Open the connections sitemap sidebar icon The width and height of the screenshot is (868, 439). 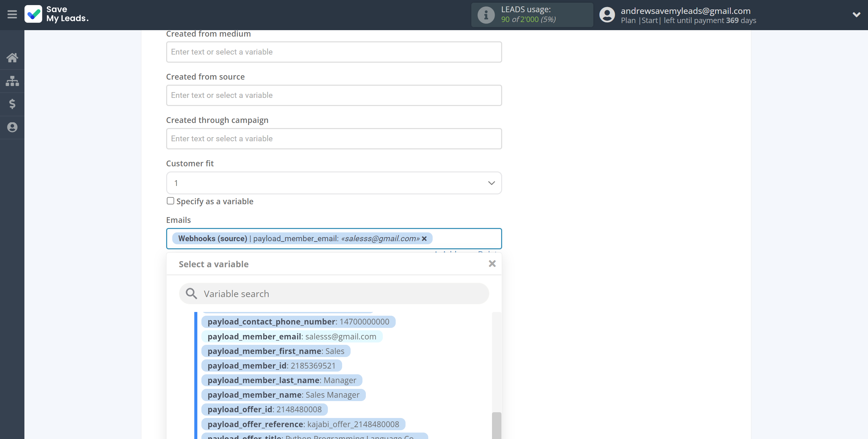[12, 81]
